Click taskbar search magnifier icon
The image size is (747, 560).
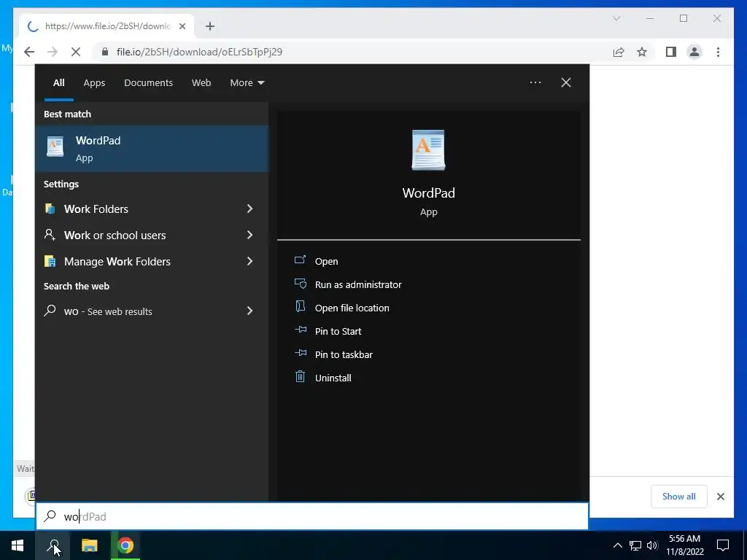pos(53,545)
